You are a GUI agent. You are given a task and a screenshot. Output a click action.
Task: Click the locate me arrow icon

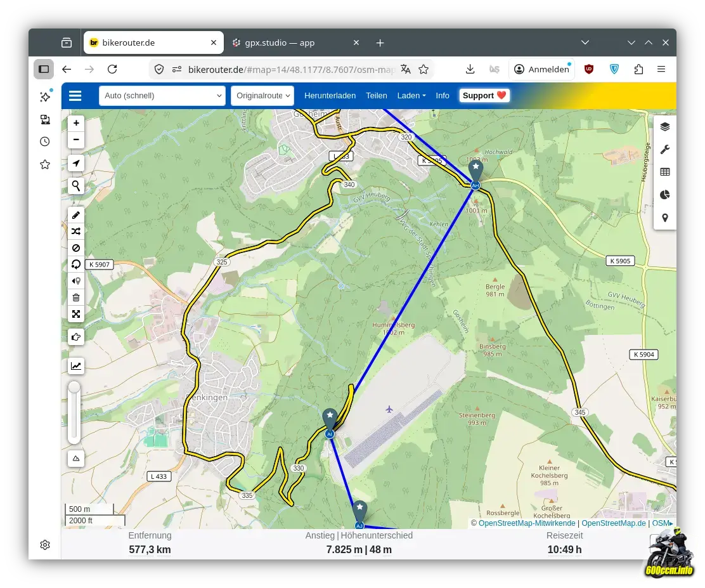(x=76, y=164)
